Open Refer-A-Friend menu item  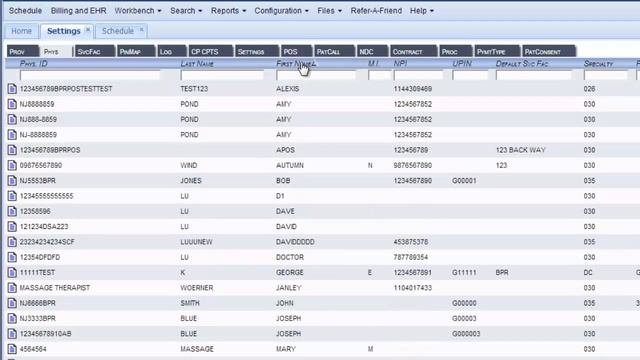(x=376, y=11)
